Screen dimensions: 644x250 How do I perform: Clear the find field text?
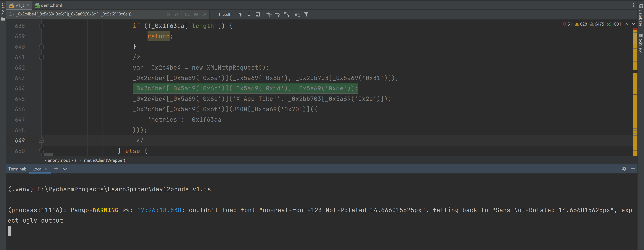168,14
